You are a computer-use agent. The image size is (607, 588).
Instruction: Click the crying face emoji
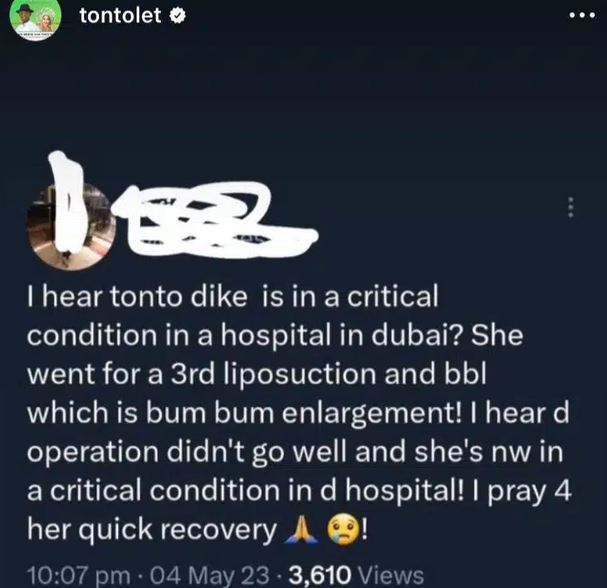pyautogui.click(x=342, y=531)
